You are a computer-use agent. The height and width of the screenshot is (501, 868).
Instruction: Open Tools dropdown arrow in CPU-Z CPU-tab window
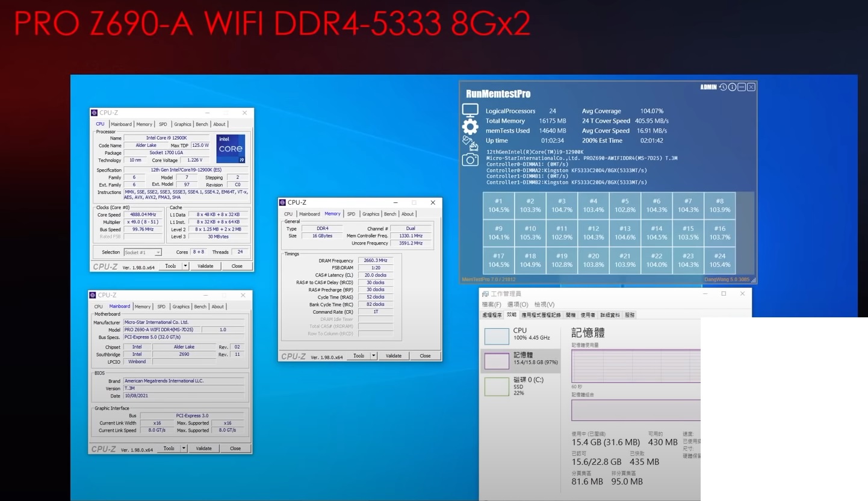pos(185,266)
